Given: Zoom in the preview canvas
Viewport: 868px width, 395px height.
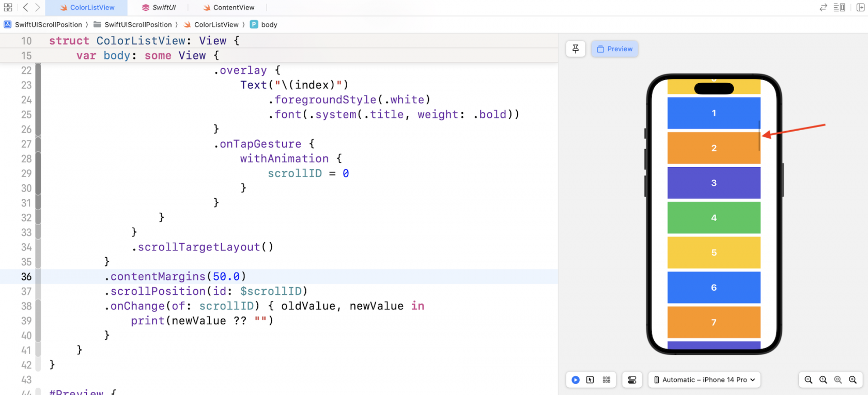Looking at the screenshot, I should coord(853,380).
